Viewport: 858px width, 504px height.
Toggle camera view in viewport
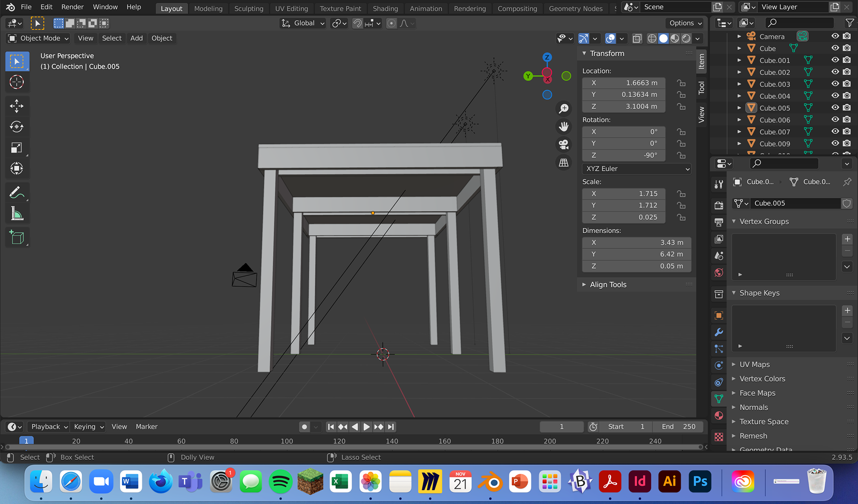564,145
